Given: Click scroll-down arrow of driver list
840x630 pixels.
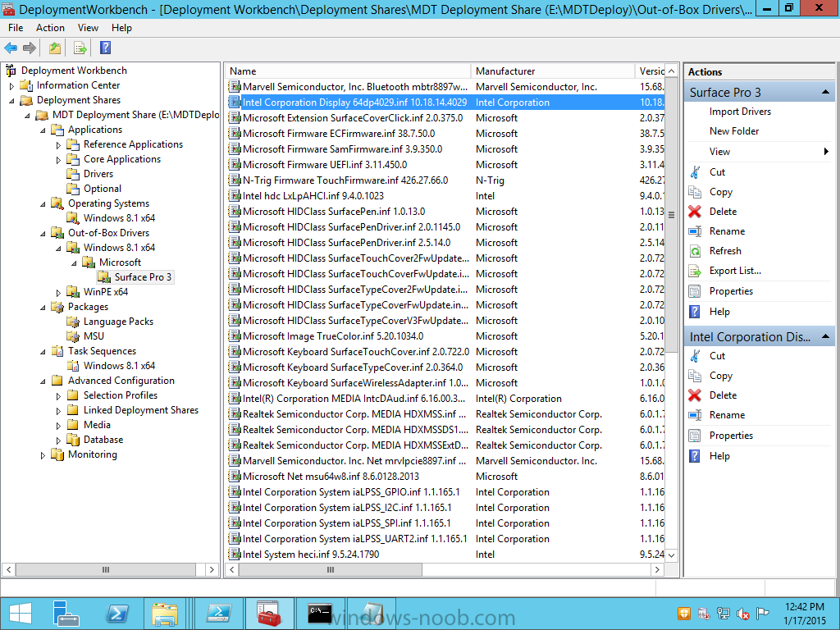Looking at the screenshot, I should coord(671,555).
